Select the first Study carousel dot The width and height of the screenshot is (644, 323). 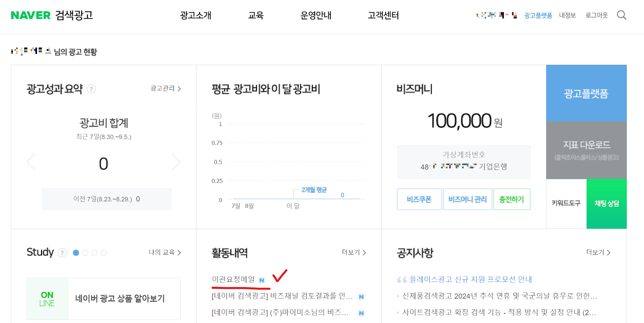(76, 253)
